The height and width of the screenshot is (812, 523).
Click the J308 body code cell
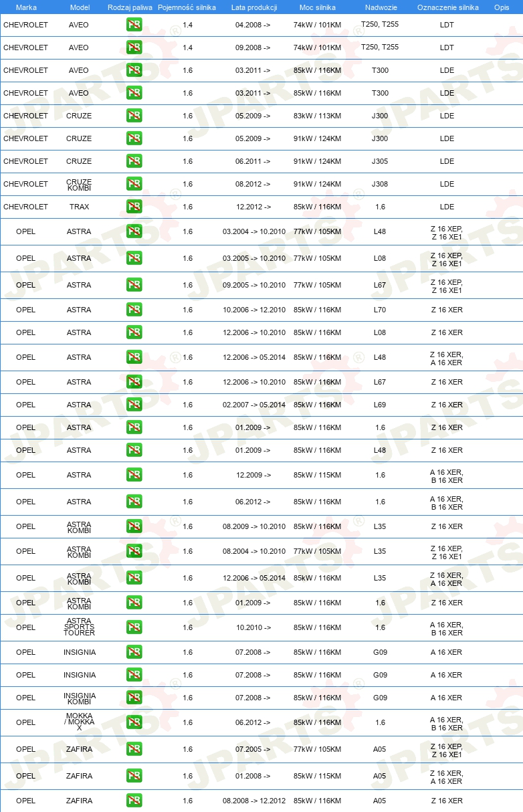click(x=380, y=184)
